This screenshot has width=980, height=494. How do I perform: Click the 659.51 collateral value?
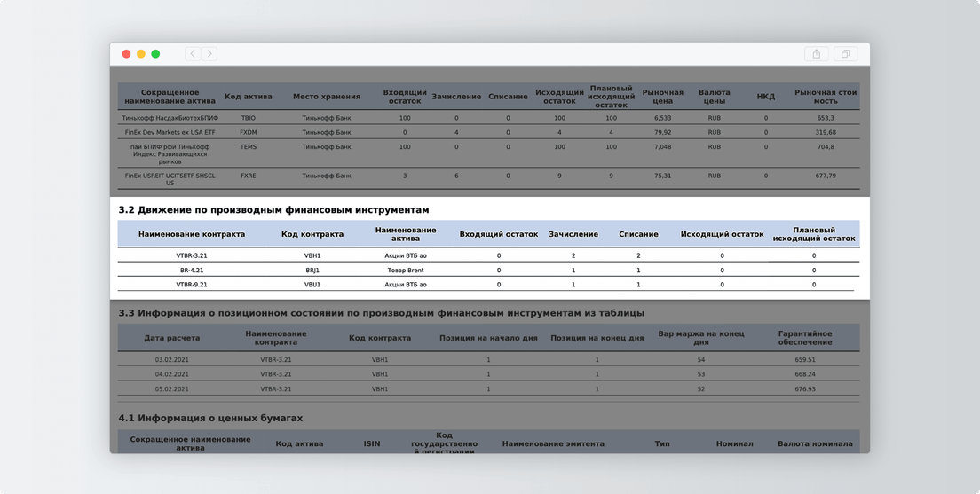pos(805,360)
